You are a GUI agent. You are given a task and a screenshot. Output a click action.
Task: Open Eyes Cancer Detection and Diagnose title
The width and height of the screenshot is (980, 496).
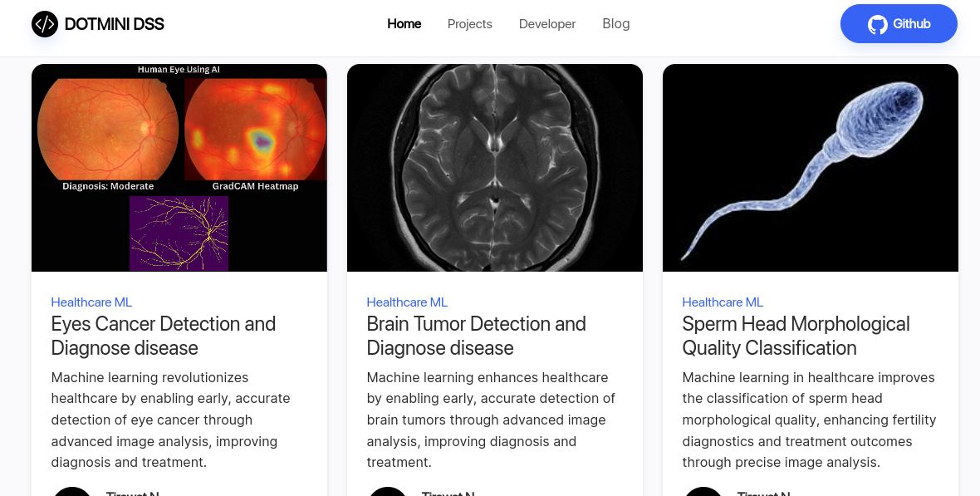point(164,336)
